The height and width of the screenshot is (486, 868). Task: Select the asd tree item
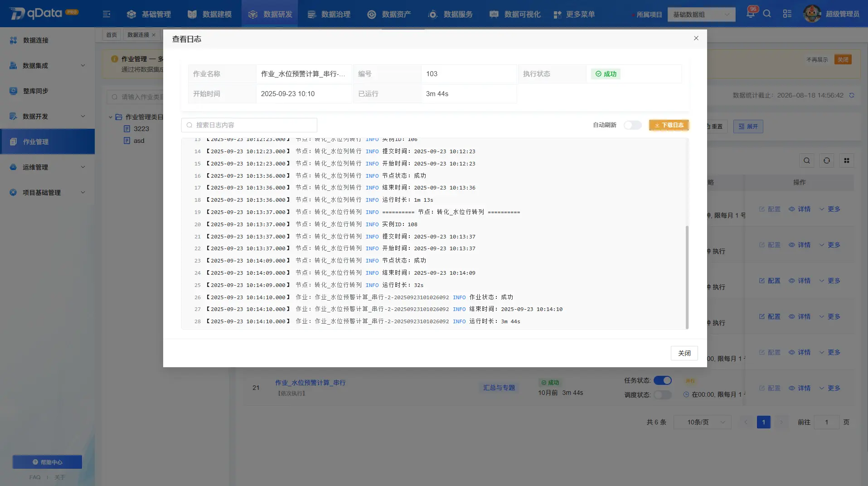click(139, 141)
